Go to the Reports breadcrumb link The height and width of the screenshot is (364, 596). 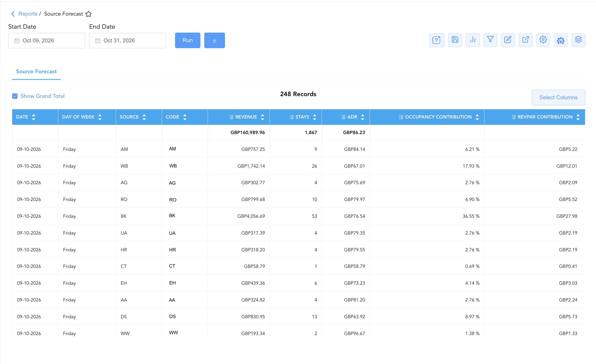click(28, 14)
